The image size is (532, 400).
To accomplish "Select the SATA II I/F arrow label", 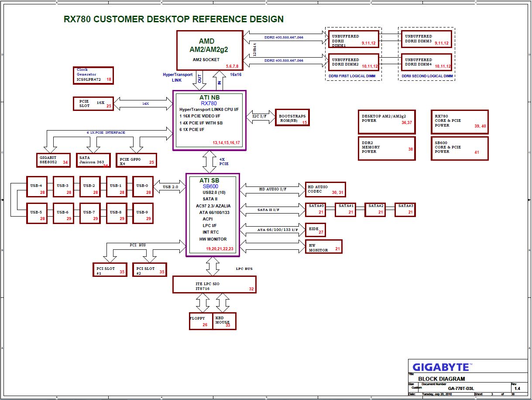I will click(x=268, y=210).
